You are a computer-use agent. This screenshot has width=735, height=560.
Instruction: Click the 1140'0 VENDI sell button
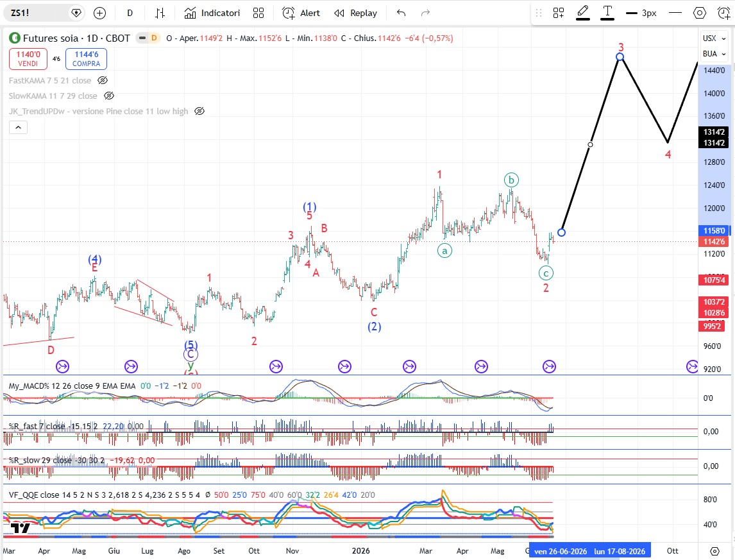pyautogui.click(x=28, y=58)
